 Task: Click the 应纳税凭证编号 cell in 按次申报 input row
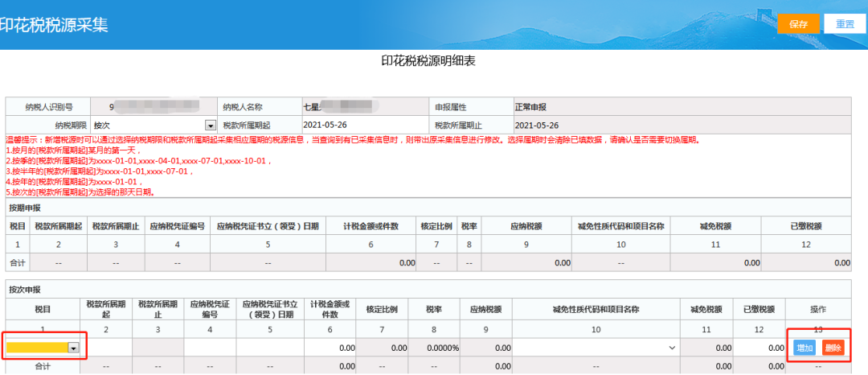(x=211, y=348)
